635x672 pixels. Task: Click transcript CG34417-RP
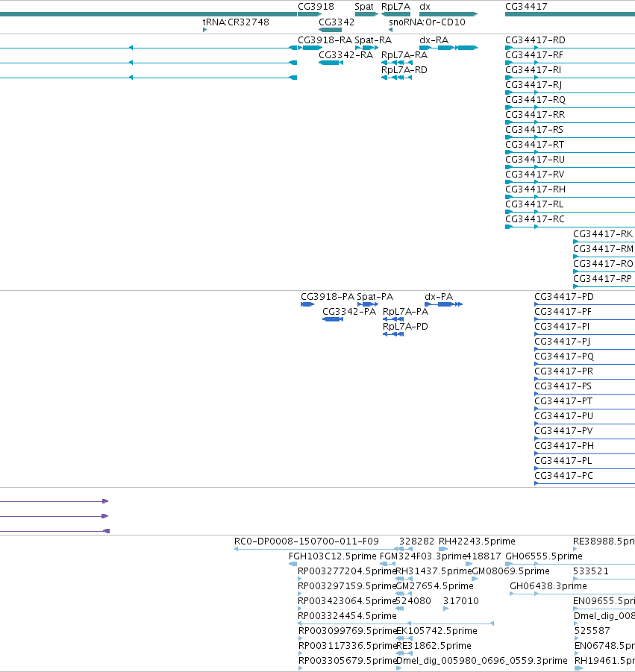[x=602, y=279]
